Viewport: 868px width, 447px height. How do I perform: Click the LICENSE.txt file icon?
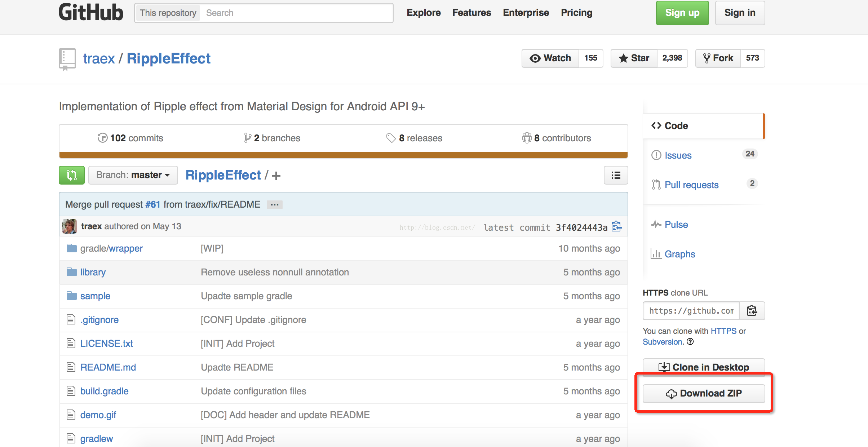(x=71, y=344)
